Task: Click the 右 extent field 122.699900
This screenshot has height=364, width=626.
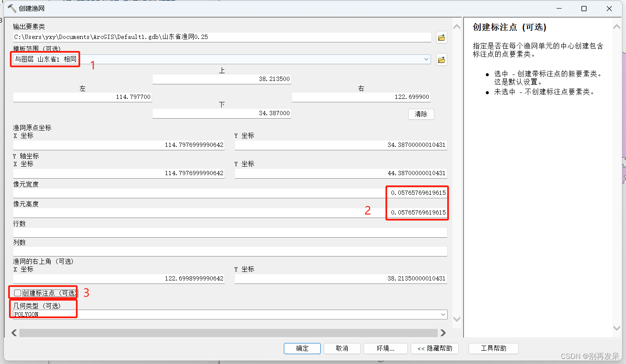Action: click(361, 97)
